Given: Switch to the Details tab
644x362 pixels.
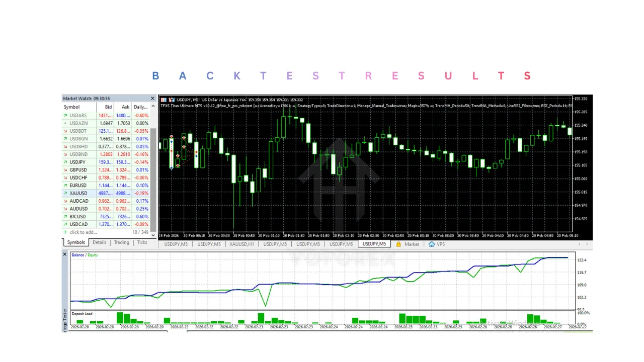Looking at the screenshot, I should point(99,242).
